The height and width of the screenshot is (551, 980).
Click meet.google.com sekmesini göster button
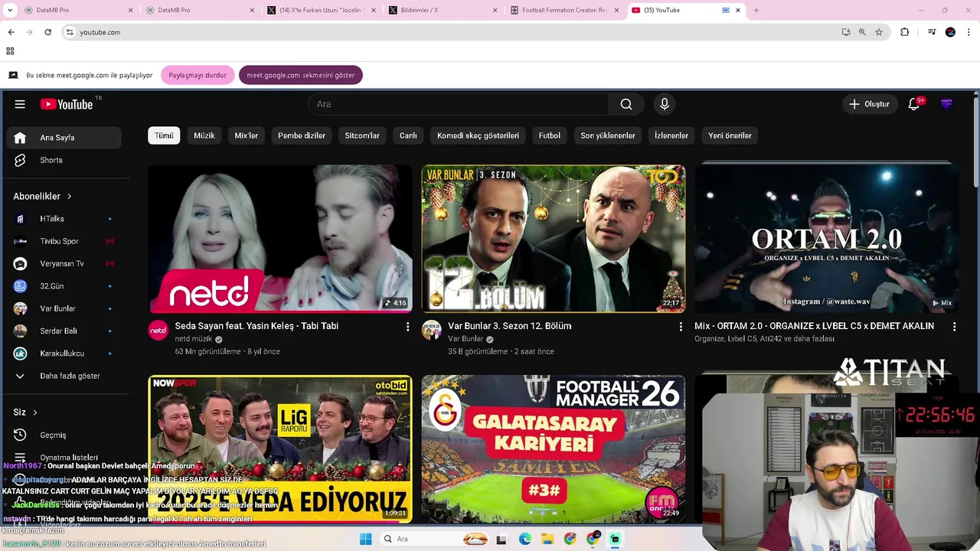point(301,75)
